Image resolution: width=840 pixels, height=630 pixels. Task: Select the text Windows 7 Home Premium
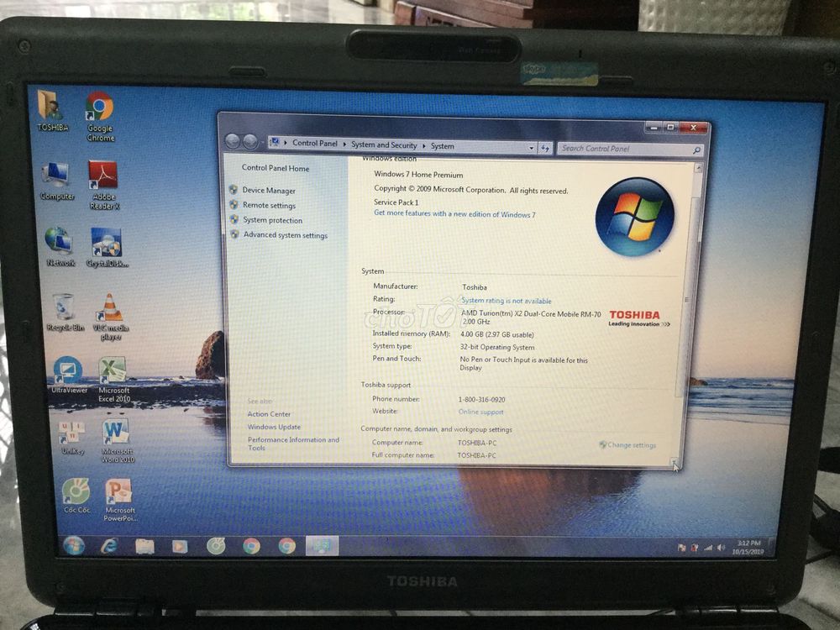pos(418,175)
